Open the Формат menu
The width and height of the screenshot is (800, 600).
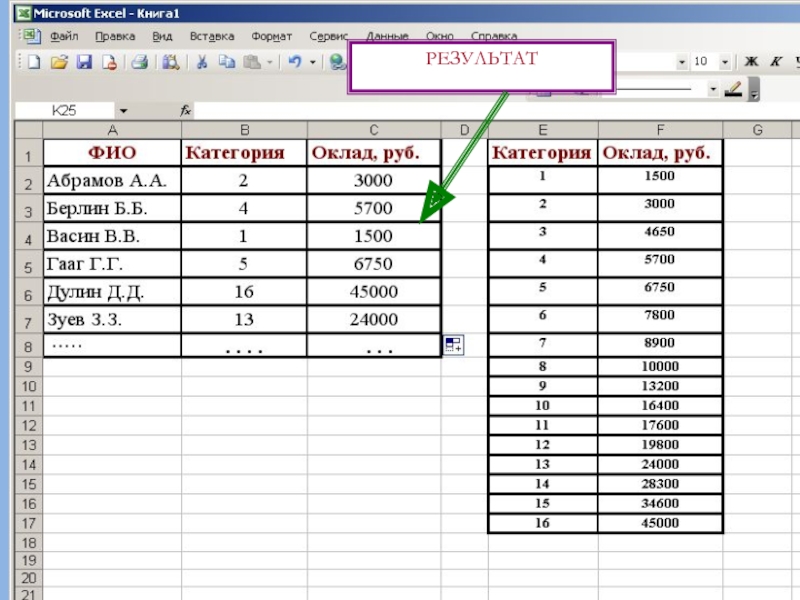coord(271,35)
